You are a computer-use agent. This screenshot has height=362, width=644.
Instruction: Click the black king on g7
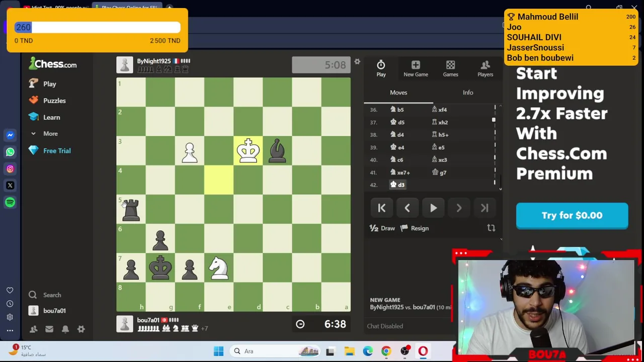160,267
